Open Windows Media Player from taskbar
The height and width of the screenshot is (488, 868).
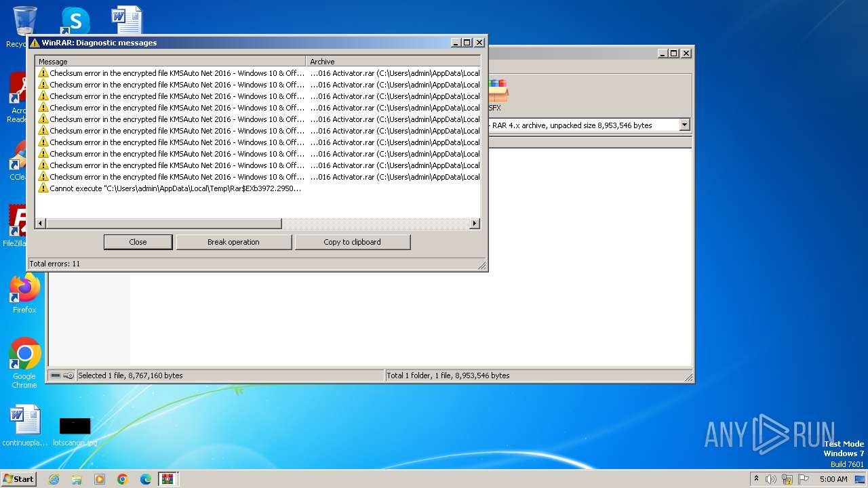pyautogui.click(x=100, y=479)
